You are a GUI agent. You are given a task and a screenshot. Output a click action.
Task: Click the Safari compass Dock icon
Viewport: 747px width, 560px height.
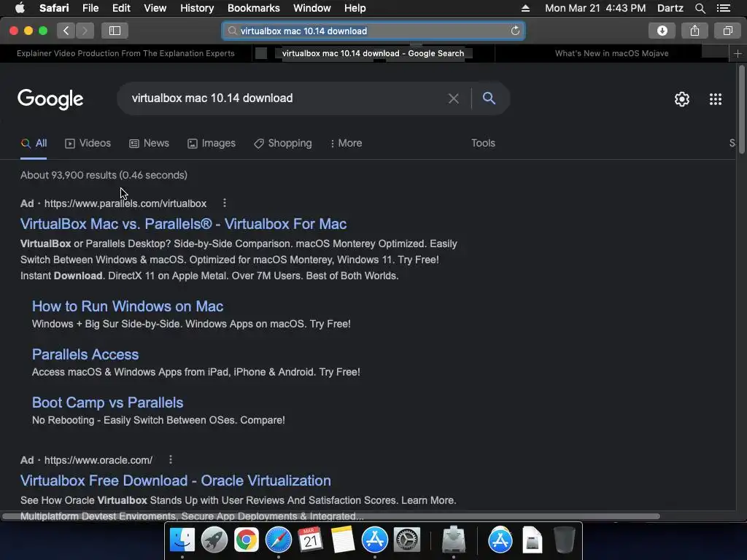[x=278, y=540]
